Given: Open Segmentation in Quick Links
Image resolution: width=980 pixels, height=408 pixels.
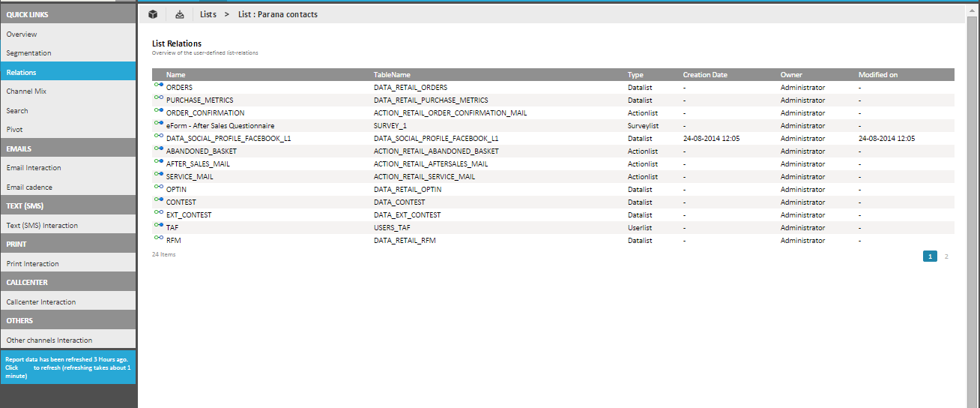Looking at the screenshot, I should [29, 53].
